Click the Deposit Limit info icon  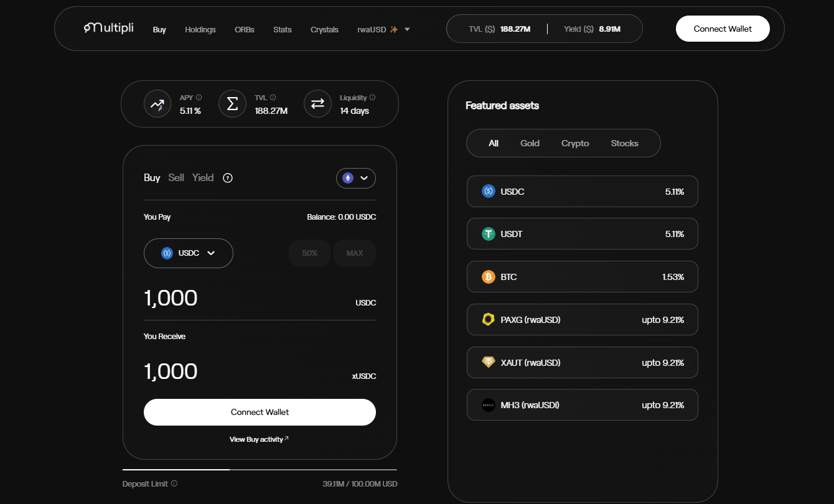tap(174, 483)
